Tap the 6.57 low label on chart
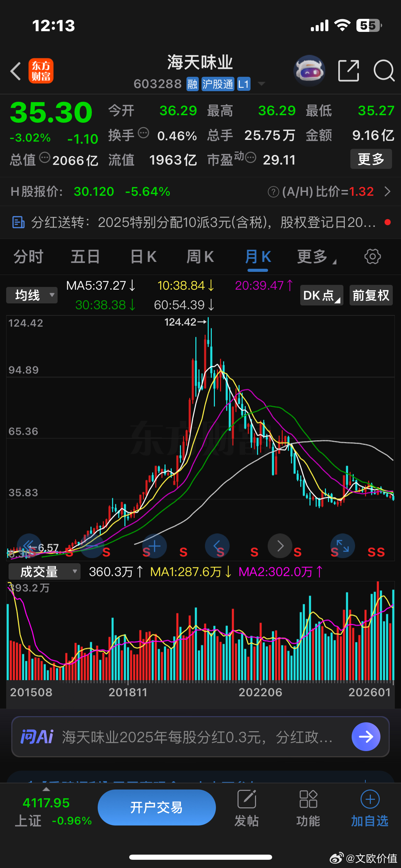 tap(48, 547)
